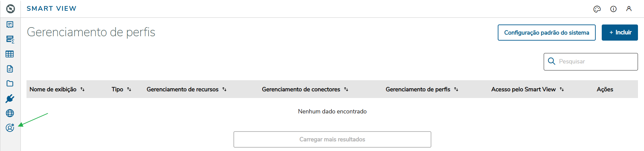644x151 pixels.
Task: Sort by Tipo column
Action: [x=129, y=89]
